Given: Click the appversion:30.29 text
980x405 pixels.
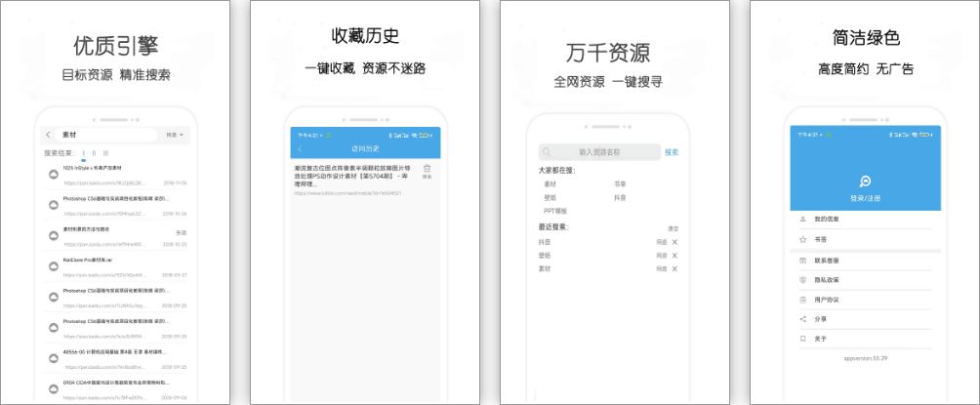Looking at the screenshot, I should pos(866,358).
